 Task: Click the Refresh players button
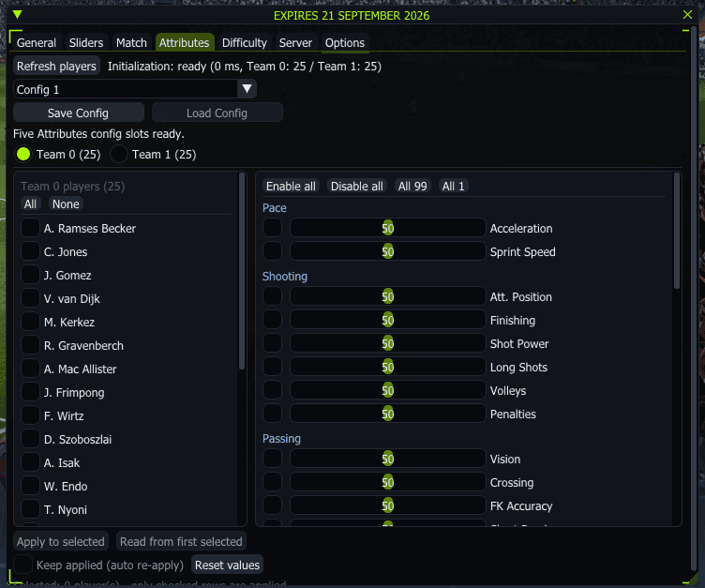pyautogui.click(x=56, y=67)
